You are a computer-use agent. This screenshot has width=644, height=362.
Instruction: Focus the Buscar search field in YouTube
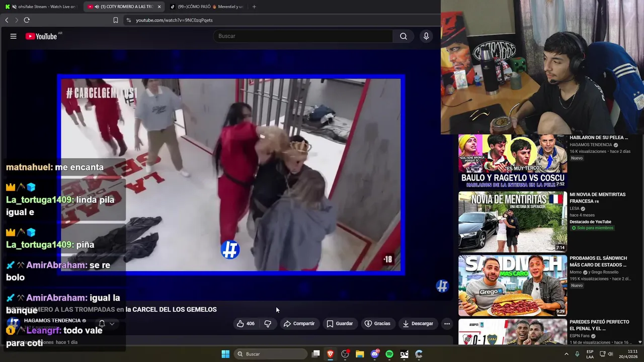tap(303, 36)
